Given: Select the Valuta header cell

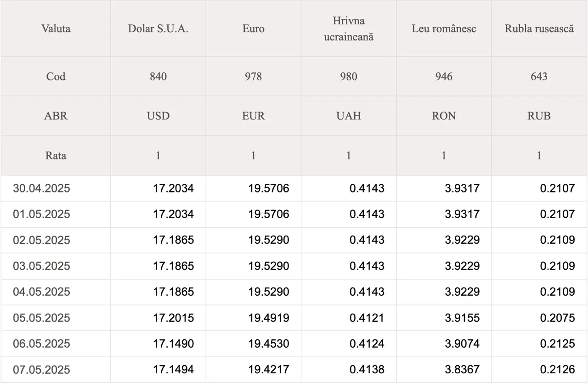Looking at the screenshot, I should point(56,28).
